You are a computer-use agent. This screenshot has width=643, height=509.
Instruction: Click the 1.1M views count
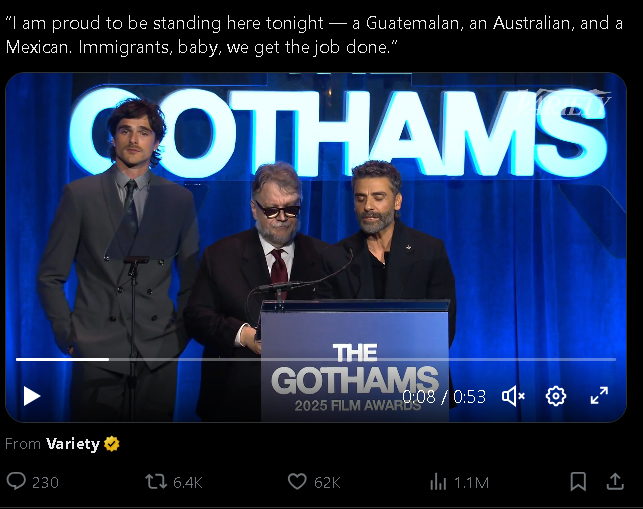coord(471,483)
